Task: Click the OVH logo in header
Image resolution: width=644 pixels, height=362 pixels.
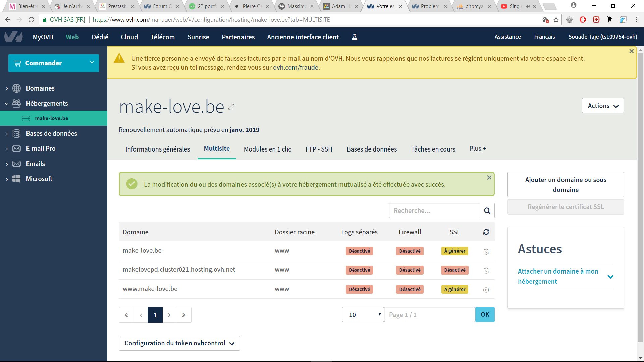Action: click(13, 37)
